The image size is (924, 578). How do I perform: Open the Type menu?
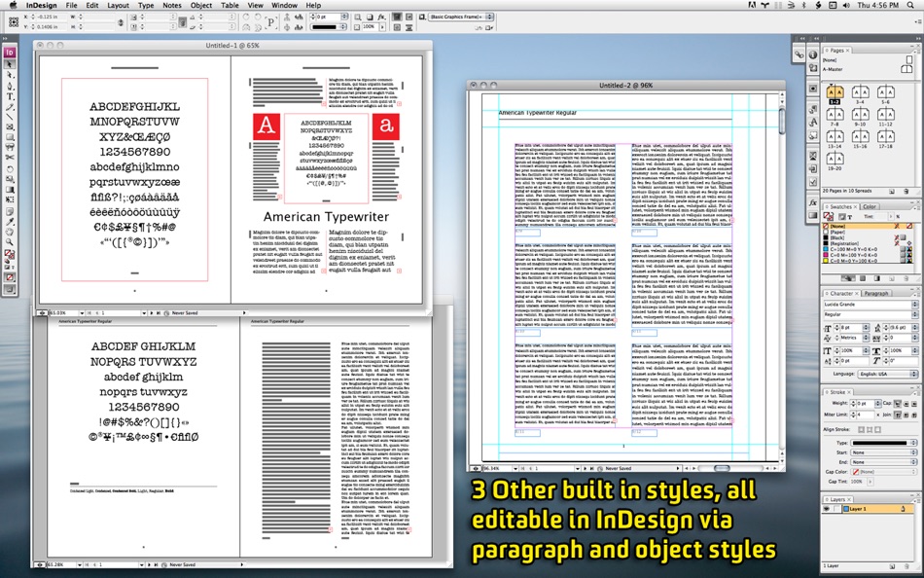[146, 5]
